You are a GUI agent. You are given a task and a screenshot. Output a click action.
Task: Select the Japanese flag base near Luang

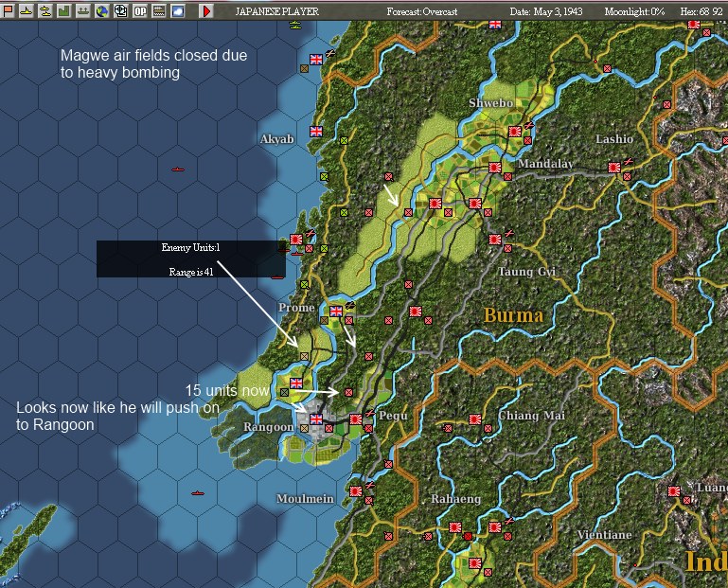[674, 490]
